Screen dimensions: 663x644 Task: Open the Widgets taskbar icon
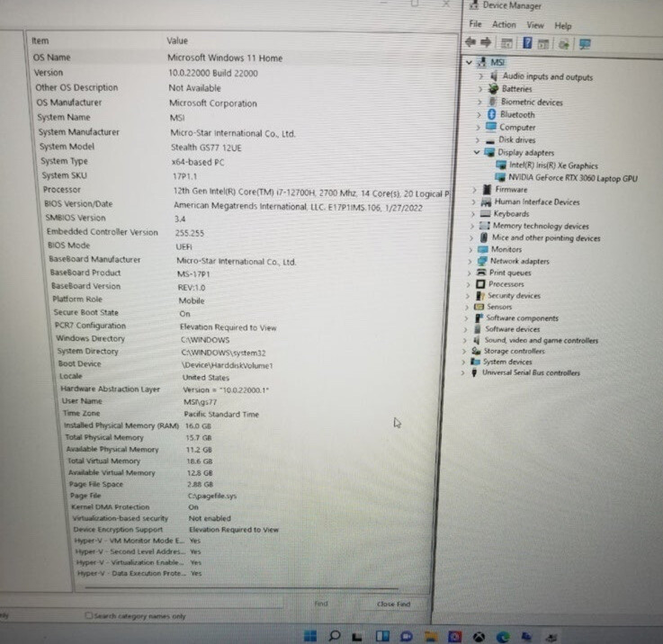click(382, 636)
